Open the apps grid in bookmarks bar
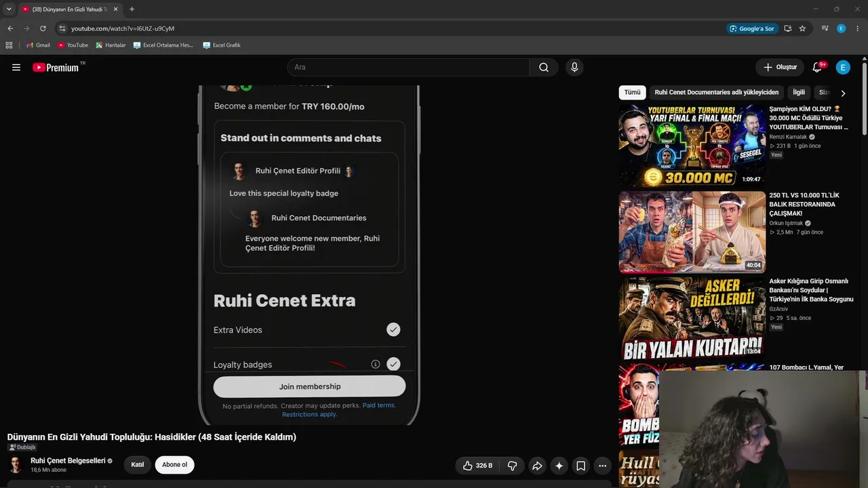This screenshot has height=488, width=868. pos(9,45)
